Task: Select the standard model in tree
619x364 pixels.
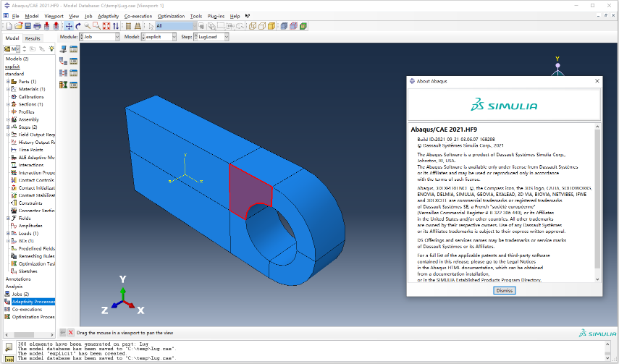Action: [x=14, y=74]
